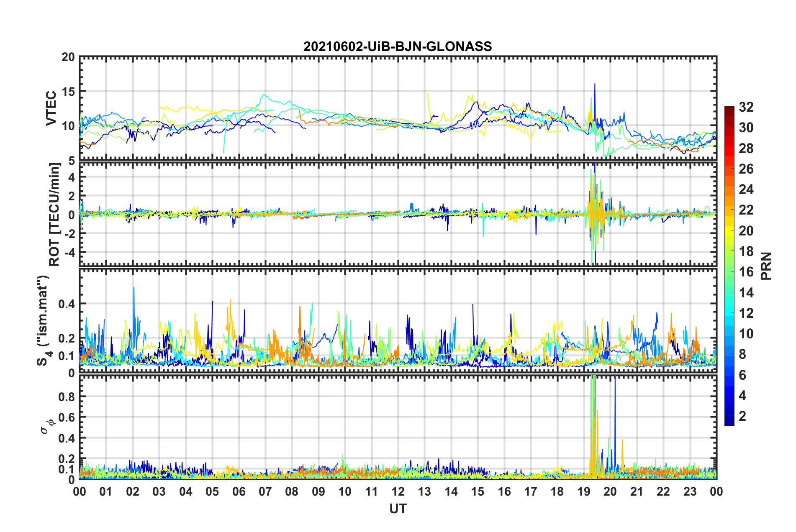Viewport: 796px width, 532px height.
Task: Click x-axis tick label 21
Action: 637,491
